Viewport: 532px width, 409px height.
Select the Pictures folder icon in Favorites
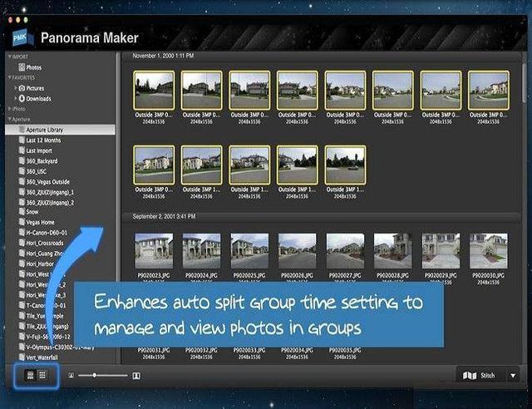point(22,88)
